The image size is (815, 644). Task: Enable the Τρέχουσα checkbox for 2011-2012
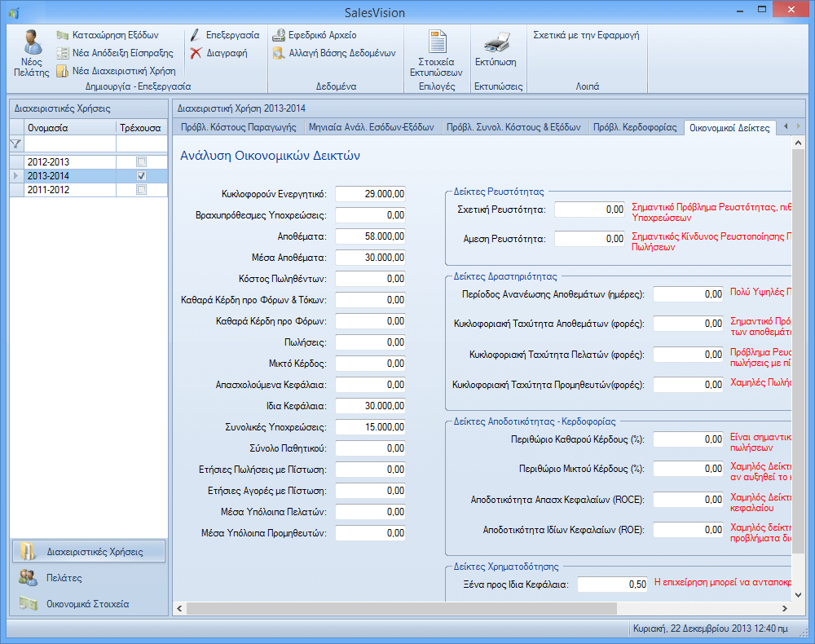click(x=142, y=190)
